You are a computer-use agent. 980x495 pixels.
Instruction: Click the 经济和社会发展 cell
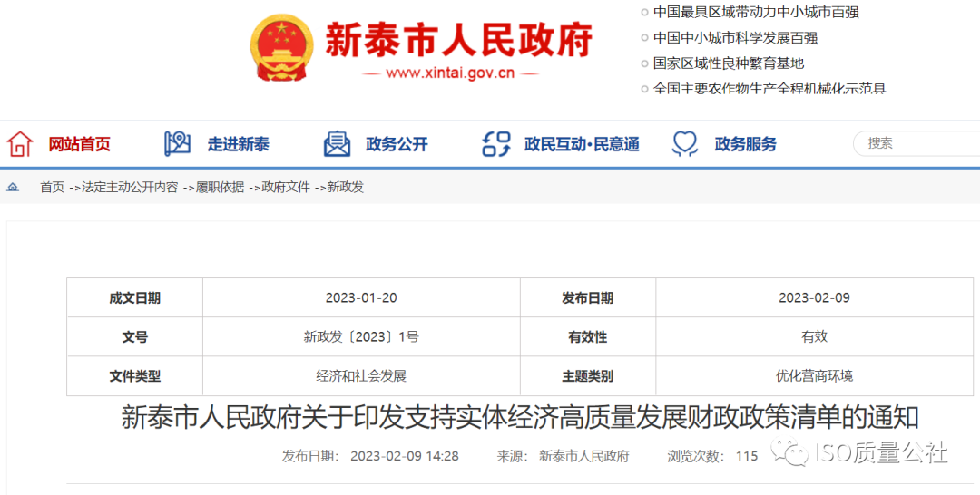[x=361, y=375]
